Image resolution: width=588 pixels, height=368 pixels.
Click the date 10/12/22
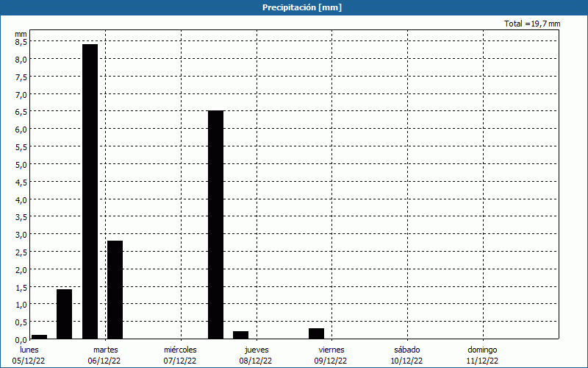click(406, 361)
